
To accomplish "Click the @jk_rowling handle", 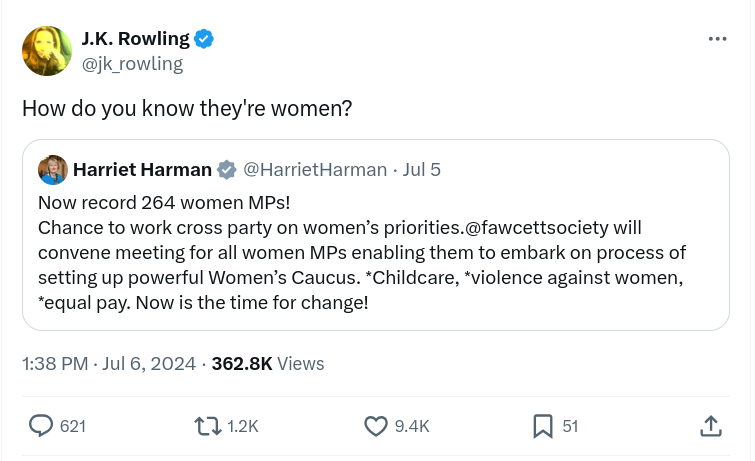I will pos(132,64).
